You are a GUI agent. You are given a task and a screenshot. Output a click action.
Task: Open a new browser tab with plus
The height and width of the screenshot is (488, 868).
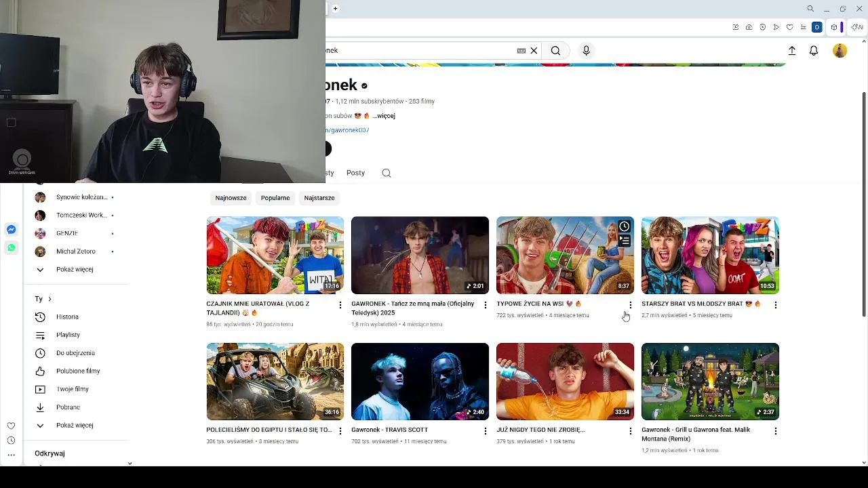335,9
